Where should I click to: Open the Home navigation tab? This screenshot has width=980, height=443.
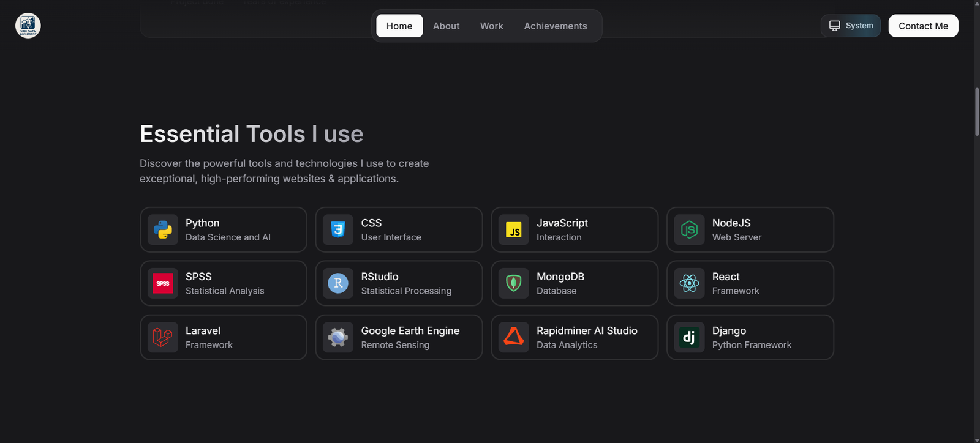pos(399,26)
